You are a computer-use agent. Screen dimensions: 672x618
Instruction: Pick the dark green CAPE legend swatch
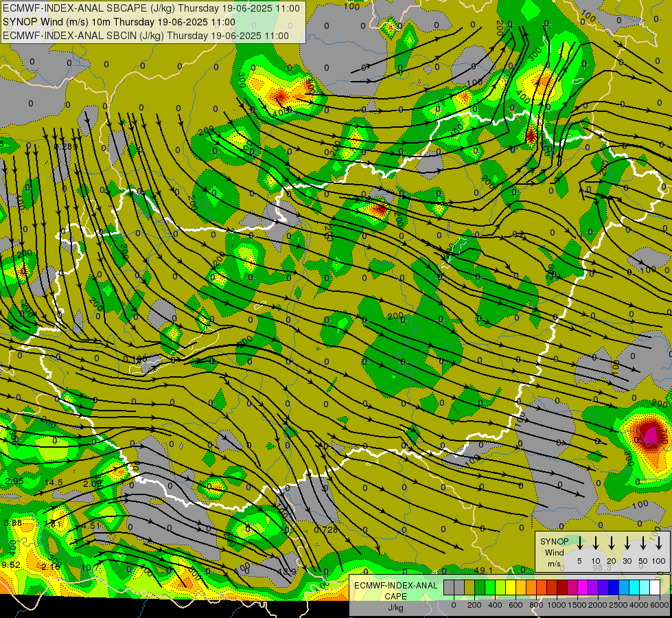[x=480, y=588]
